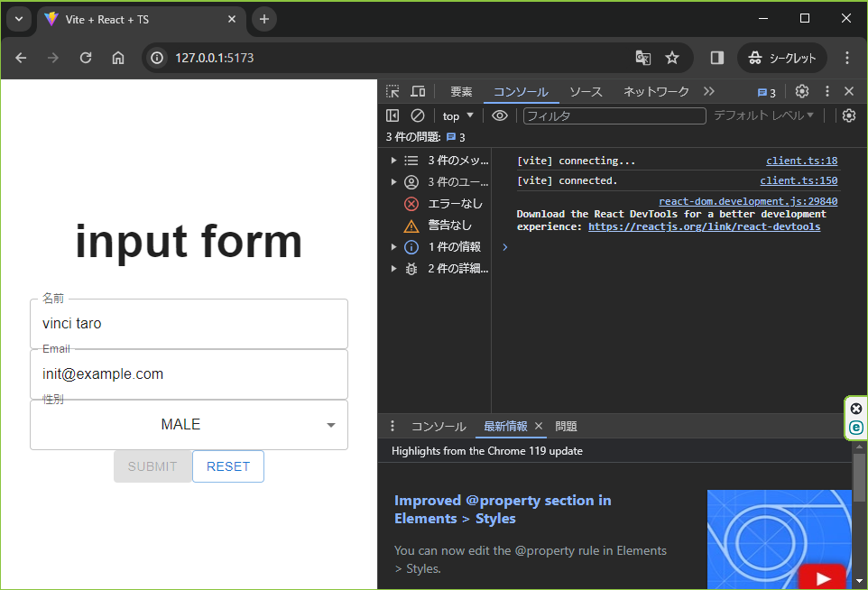Switch to the ソース tab
868x590 pixels.
coord(586,91)
